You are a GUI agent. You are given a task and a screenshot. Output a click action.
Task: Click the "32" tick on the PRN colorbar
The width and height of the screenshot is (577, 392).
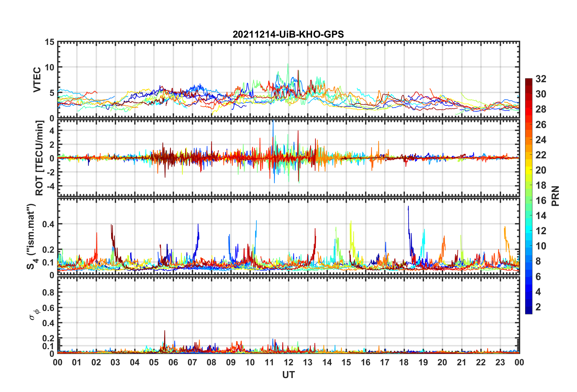(541, 79)
